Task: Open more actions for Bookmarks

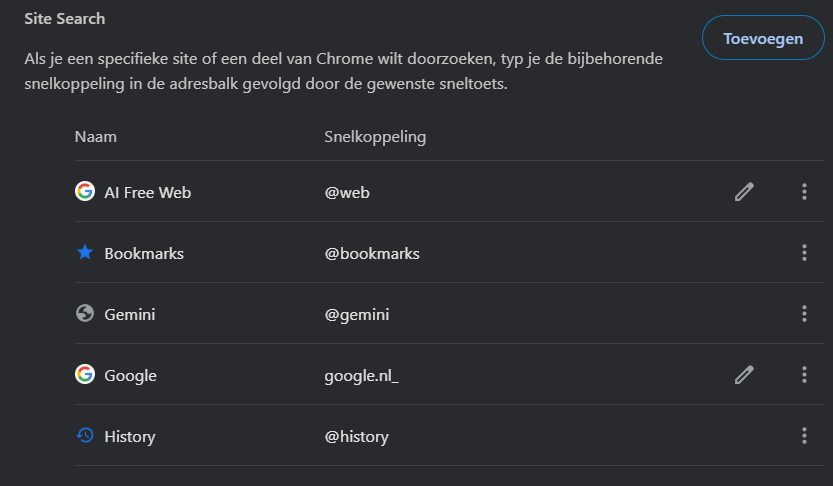Action: pos(804,253)
